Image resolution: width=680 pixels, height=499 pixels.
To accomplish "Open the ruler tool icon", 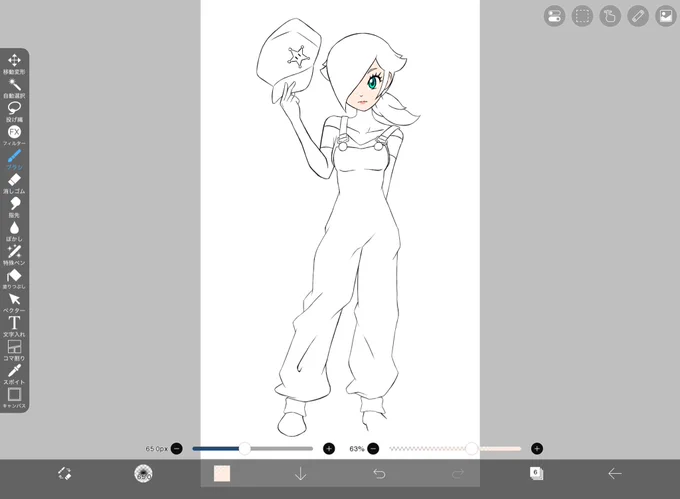I will [x=638, y=16].
